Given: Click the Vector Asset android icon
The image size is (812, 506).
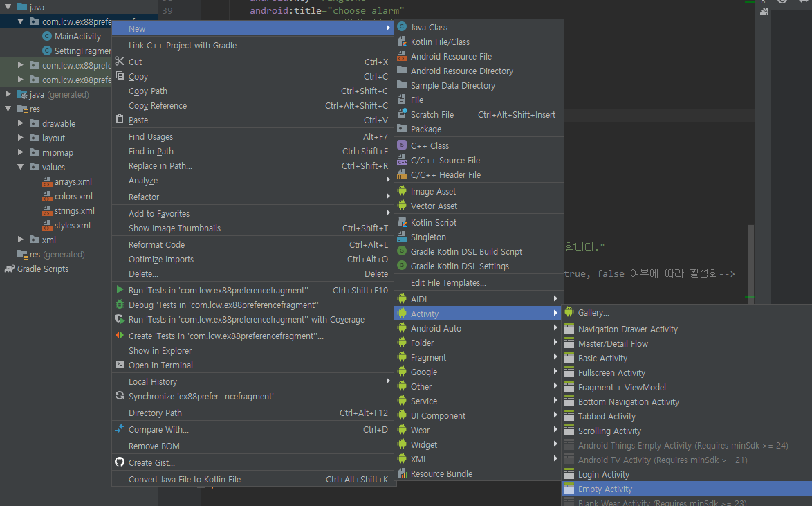Looking at the screenshot, I should click(x=402, y=206).
